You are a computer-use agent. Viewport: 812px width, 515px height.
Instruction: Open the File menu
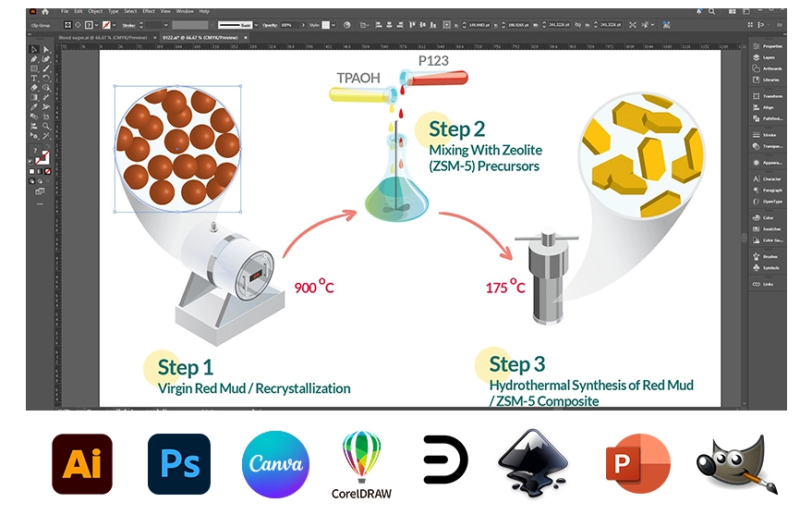click(65, 11)
